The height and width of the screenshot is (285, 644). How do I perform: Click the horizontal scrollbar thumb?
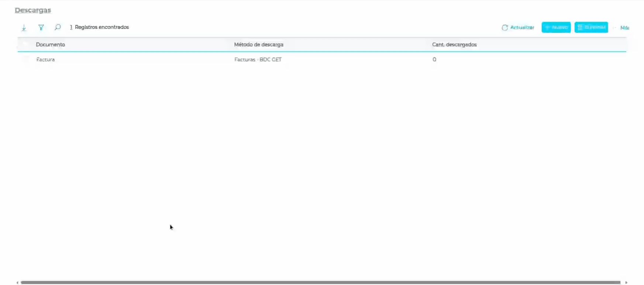pos(320,282)
